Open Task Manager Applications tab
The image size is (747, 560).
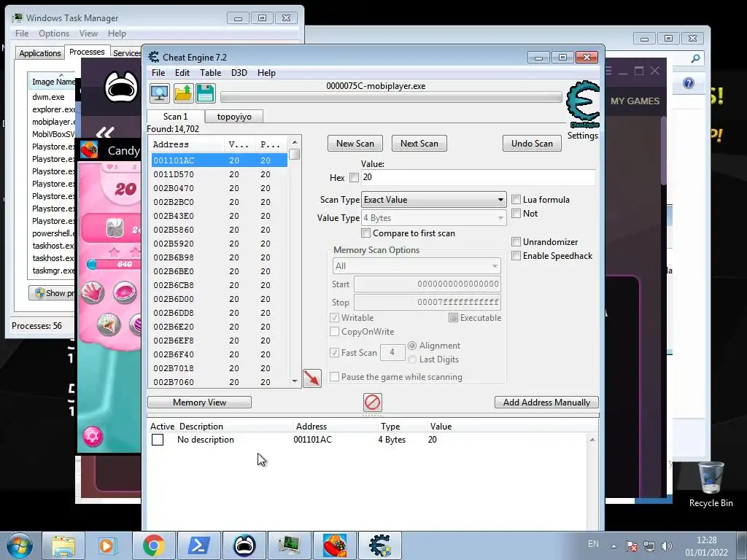click(40, 52)
